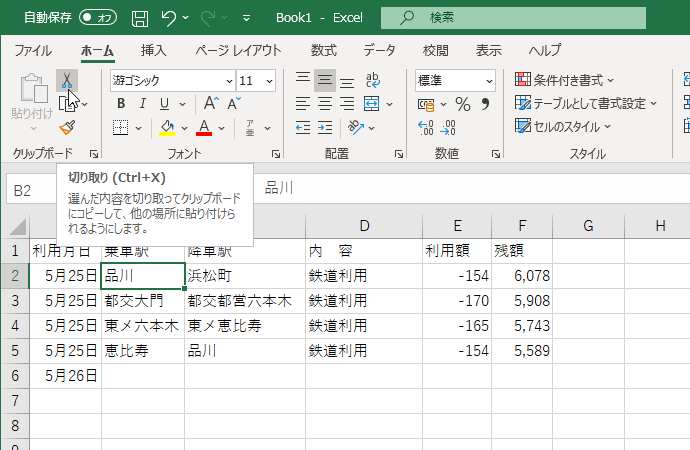Open the number format dropdown 標準
The image size is (690, 450).
pos(489,81)
